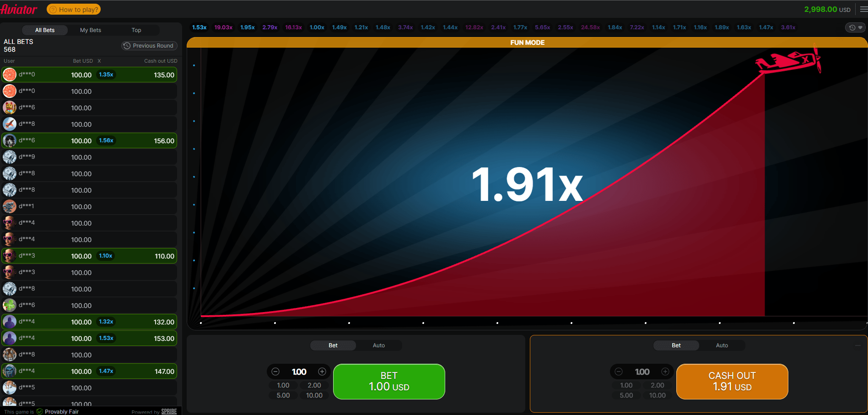Image resolution: width=868 pixels, height=415 pixels.
Task: Choose 2.00 quick amount in the CASH OUT panel
Action: click(658, 385)
